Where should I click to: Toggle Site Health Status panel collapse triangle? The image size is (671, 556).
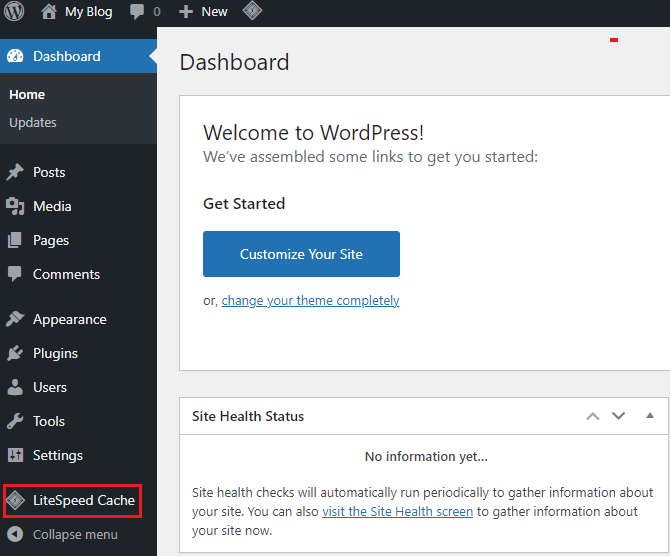[650, 415]
